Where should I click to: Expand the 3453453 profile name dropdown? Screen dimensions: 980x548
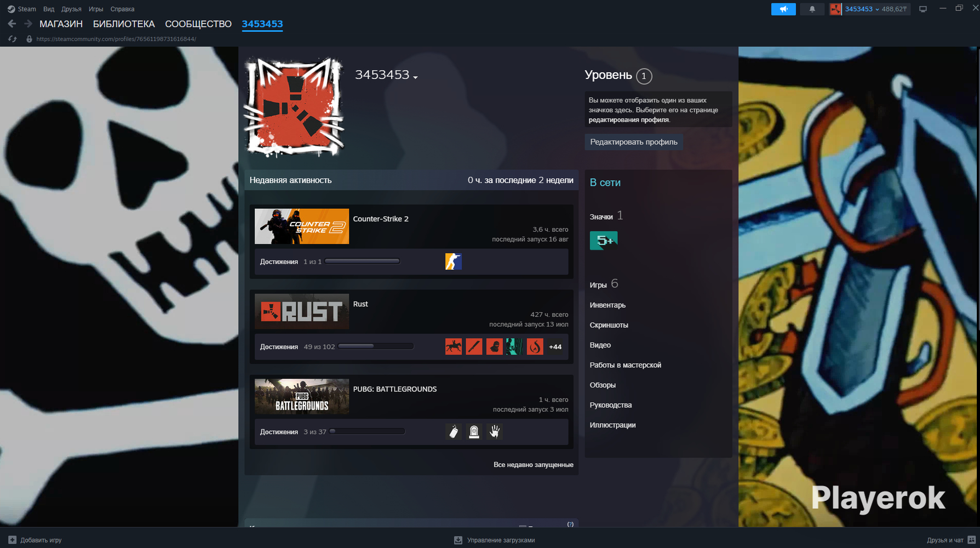pos(415,77)
